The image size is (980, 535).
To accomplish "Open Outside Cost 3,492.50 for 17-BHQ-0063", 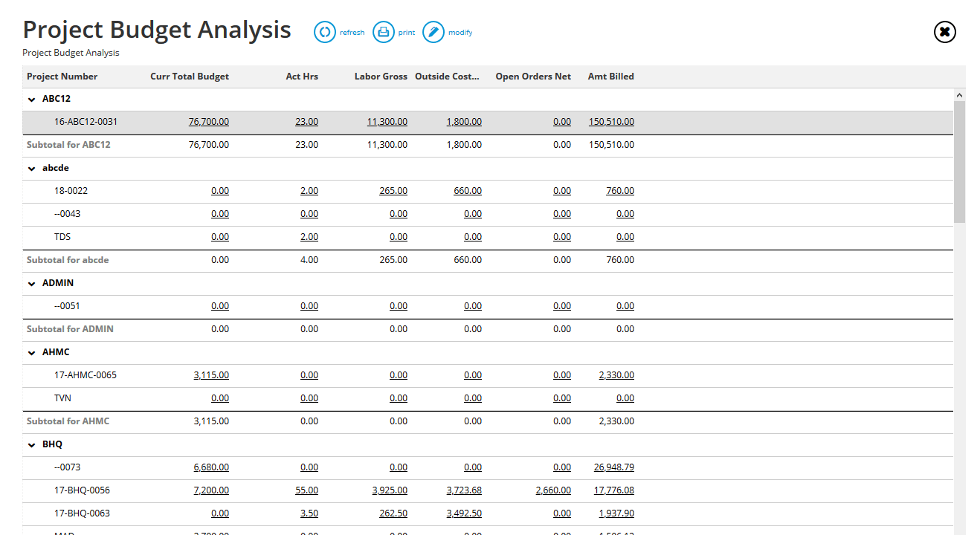I will point(464,513).
